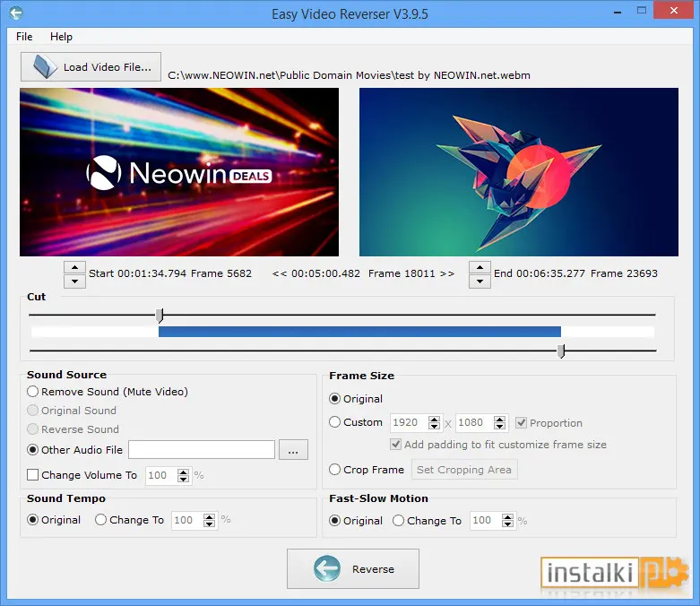
Task: Click the start cut slider handle
Action: pyautogui.click(x=160, y=316)
